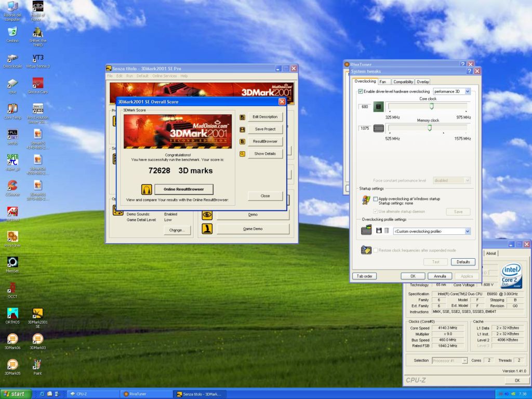Image resolution: width=532 pixels, height=399 pixels.
Task: Switch to the Overlay tab
Action: coord(423,82)
